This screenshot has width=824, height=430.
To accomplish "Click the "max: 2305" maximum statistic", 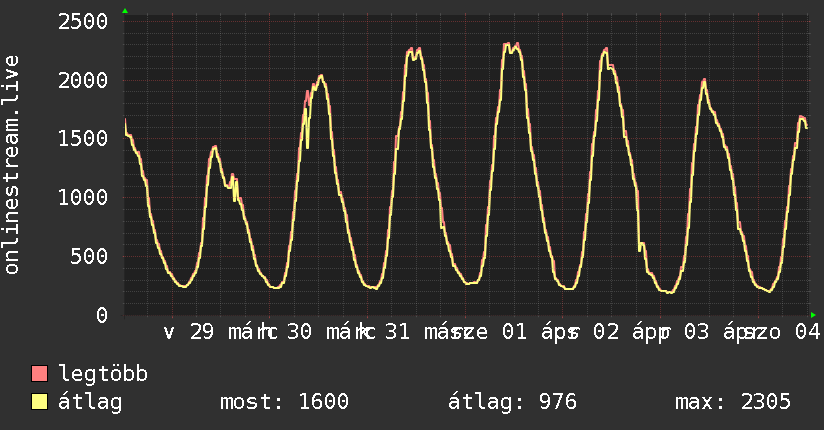I will [x=733, y=402].
